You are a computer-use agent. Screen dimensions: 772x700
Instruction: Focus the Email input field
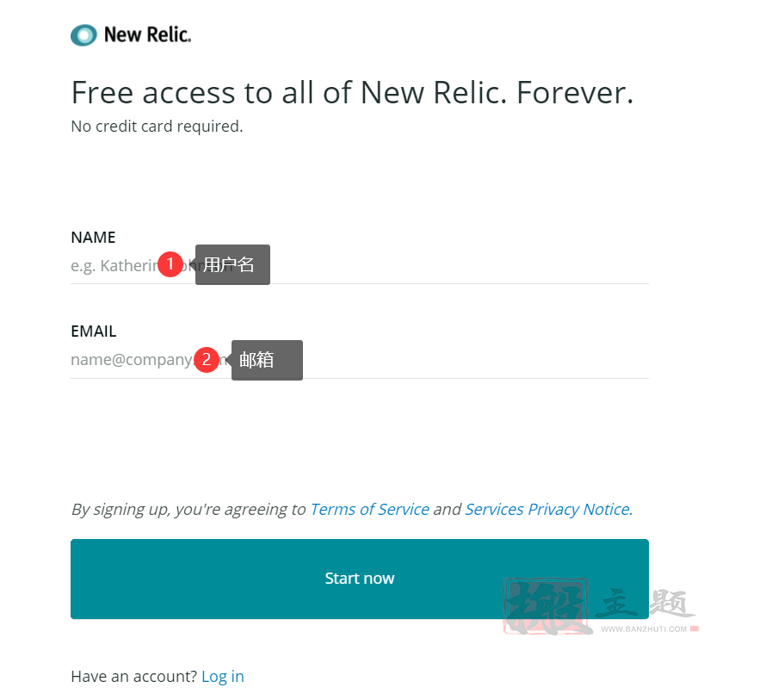pyautogui.click(x=360, y=360)
